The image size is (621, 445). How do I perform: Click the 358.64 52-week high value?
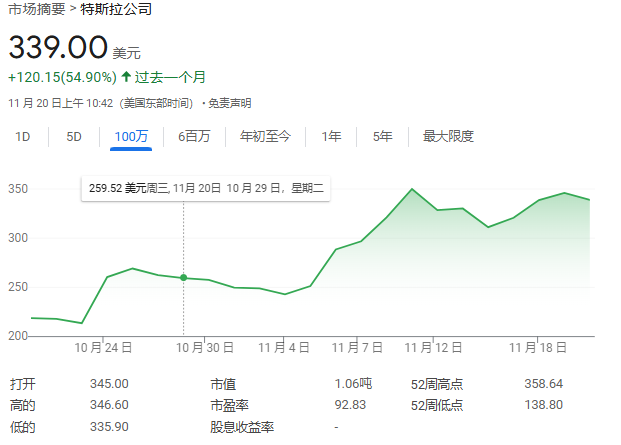pyautogui.click(x=544, y=384)
